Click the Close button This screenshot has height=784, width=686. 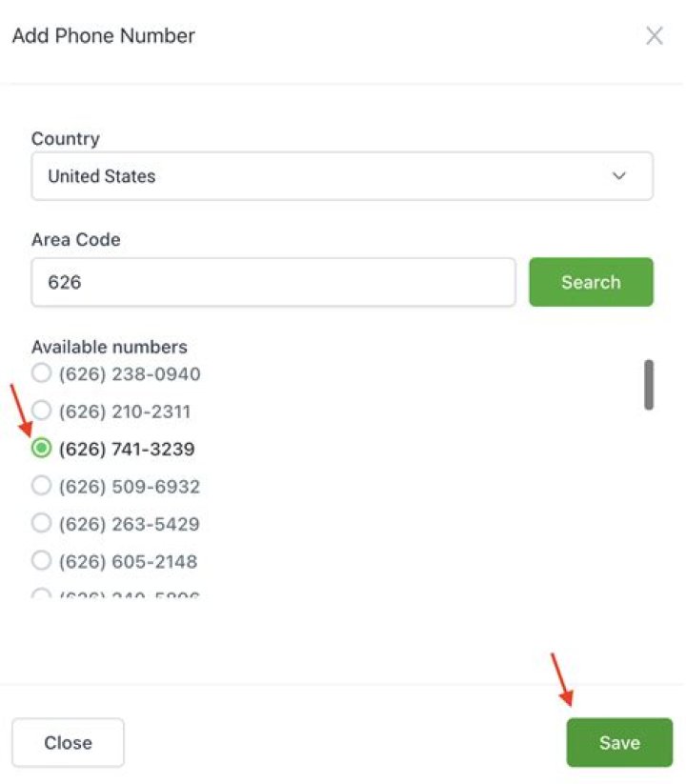68,742
